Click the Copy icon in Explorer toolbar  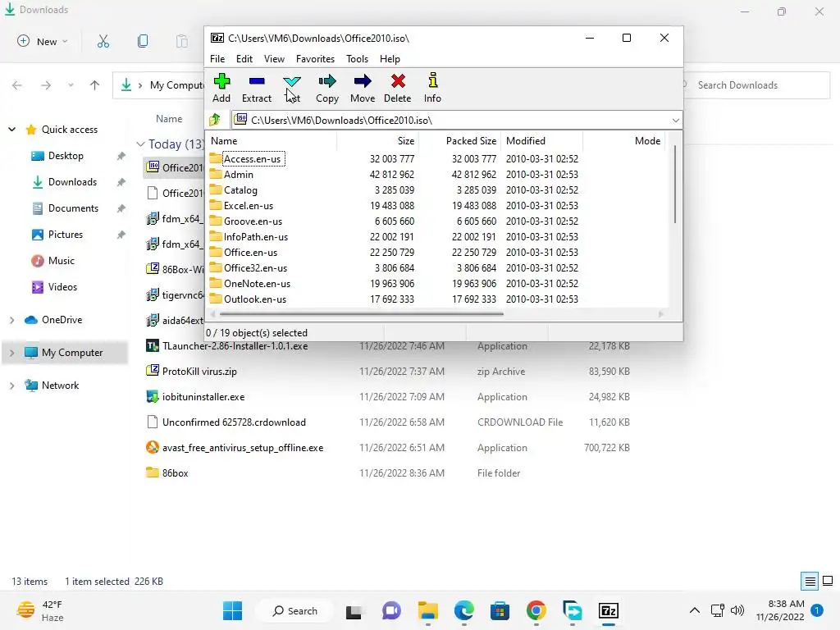pyautogui.click(x=143, y=41)
